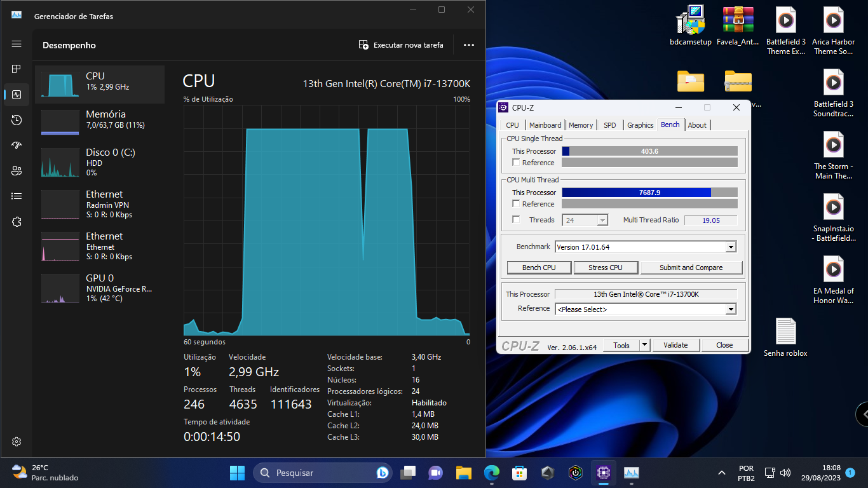Open weather widget showing 26°C

[46, 473]
